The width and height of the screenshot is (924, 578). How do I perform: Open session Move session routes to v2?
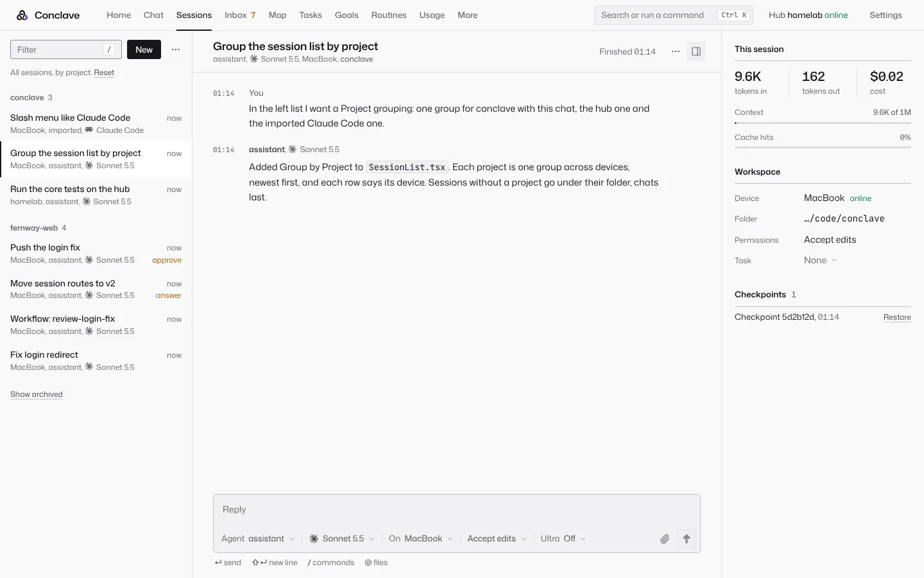96,289
